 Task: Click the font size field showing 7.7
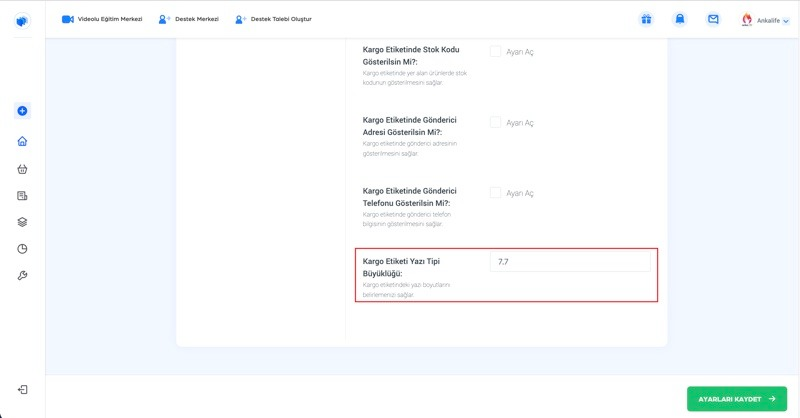point(570,261)
